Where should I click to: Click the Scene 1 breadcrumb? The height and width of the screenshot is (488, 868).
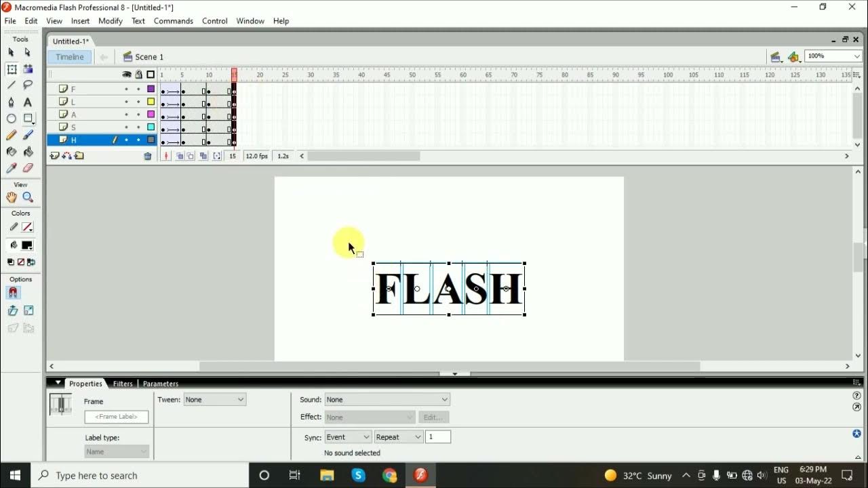click(143, 57)
